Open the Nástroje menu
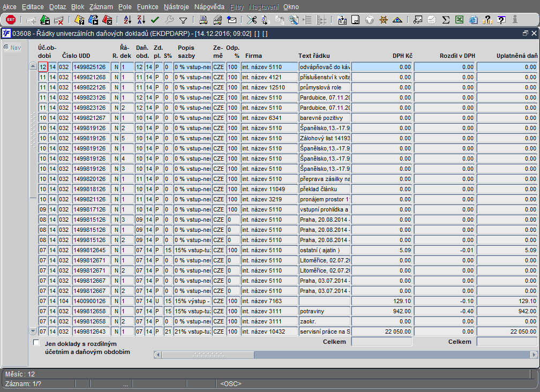The image size is (540, 392). (176, 7)
